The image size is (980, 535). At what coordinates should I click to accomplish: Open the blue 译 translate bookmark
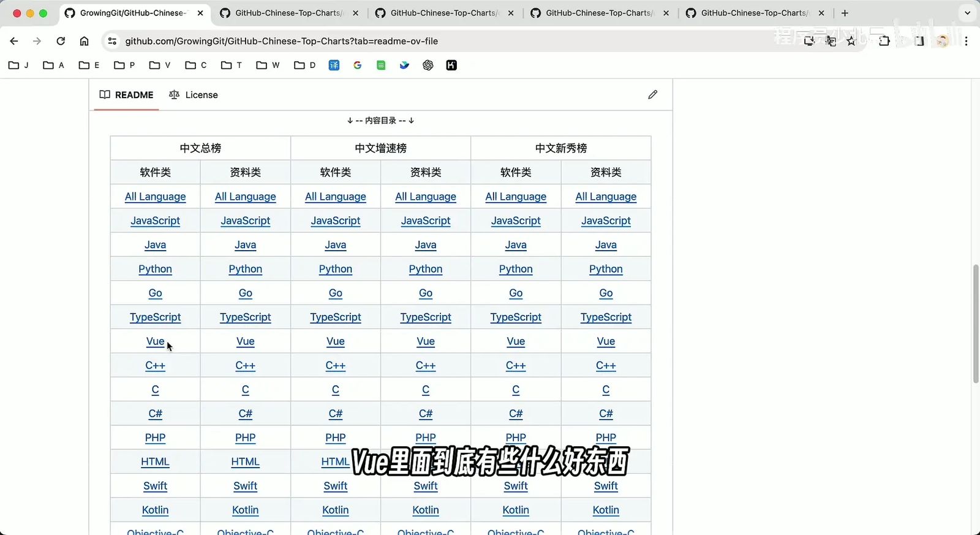coord(334,65)
